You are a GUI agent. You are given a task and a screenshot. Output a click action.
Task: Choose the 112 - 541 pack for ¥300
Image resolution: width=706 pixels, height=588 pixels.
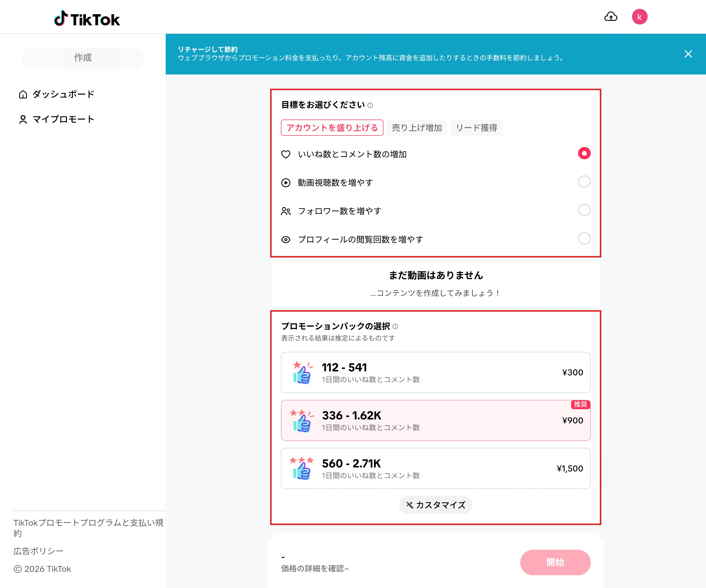[436, 372]
